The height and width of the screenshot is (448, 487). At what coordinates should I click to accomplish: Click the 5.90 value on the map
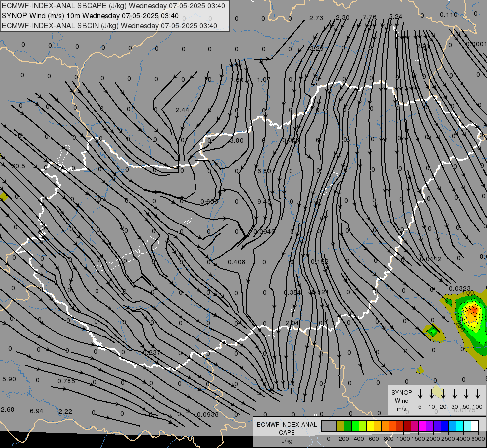[x=9, y=379]
